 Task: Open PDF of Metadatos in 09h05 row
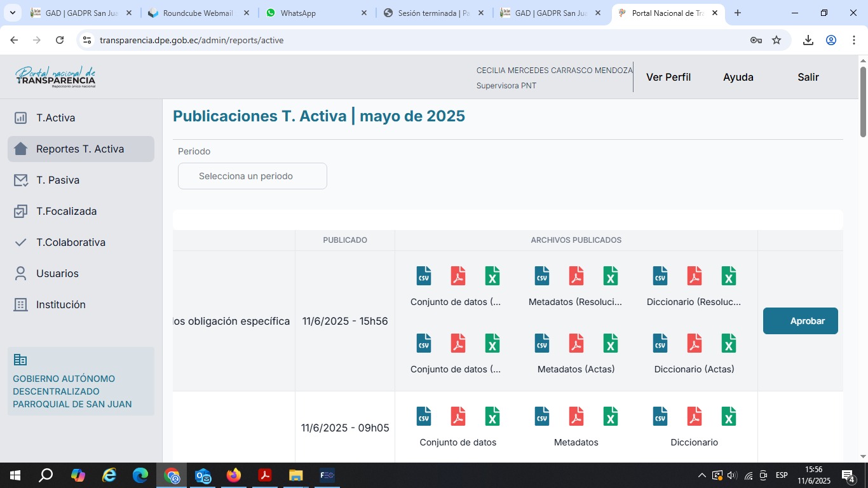click(x=576, y=416)
